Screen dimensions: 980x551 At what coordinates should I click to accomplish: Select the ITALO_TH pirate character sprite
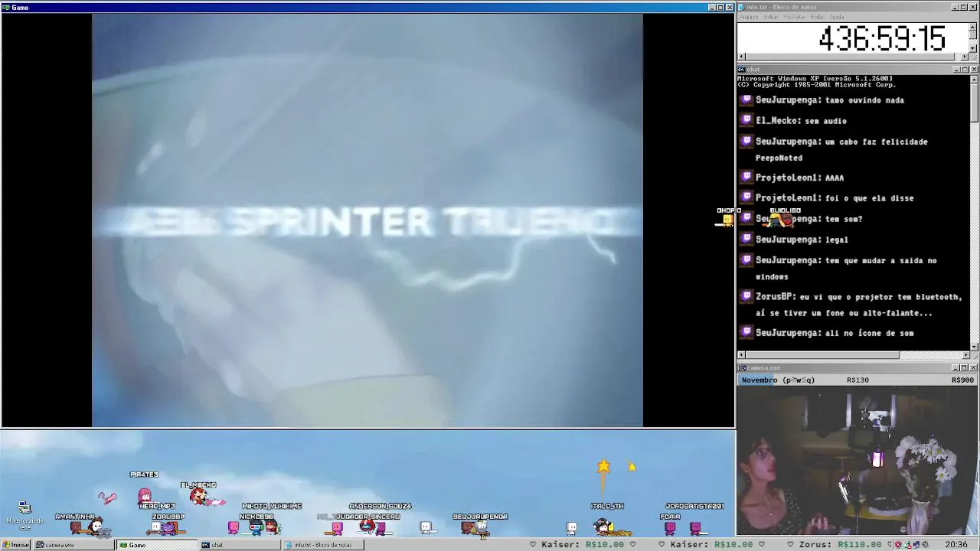605,527
